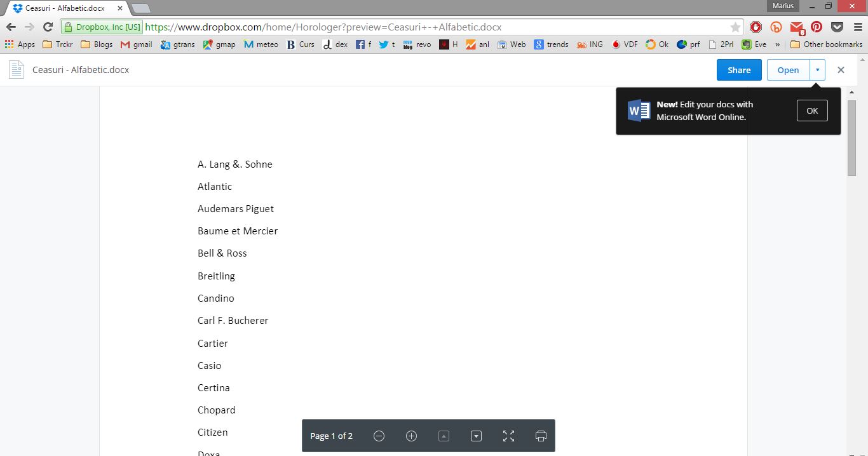Save page with the Pocket extension
This screenshot has width=868, height=456.
(x=837, y=27)
